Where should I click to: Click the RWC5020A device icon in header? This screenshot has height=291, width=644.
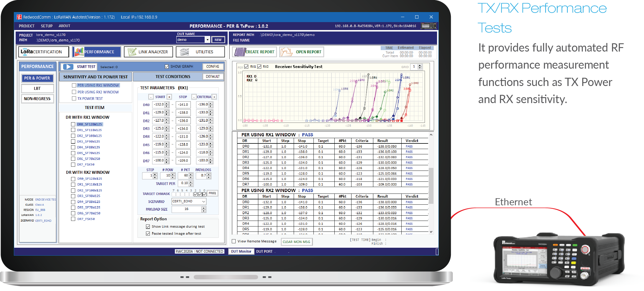coord(428,26)
